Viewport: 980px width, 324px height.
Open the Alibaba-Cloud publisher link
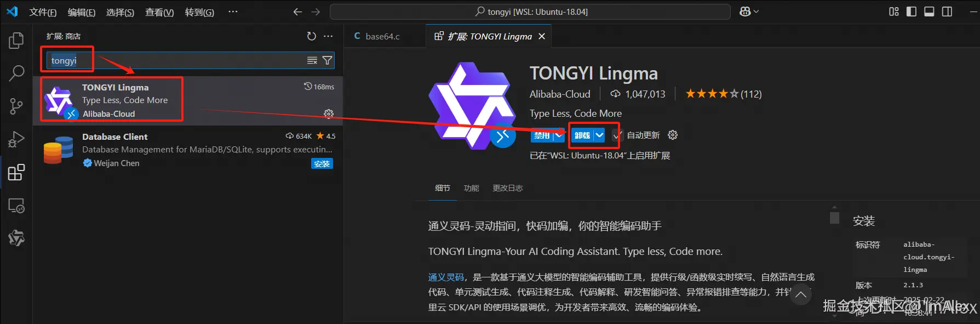tap(560, 94)
